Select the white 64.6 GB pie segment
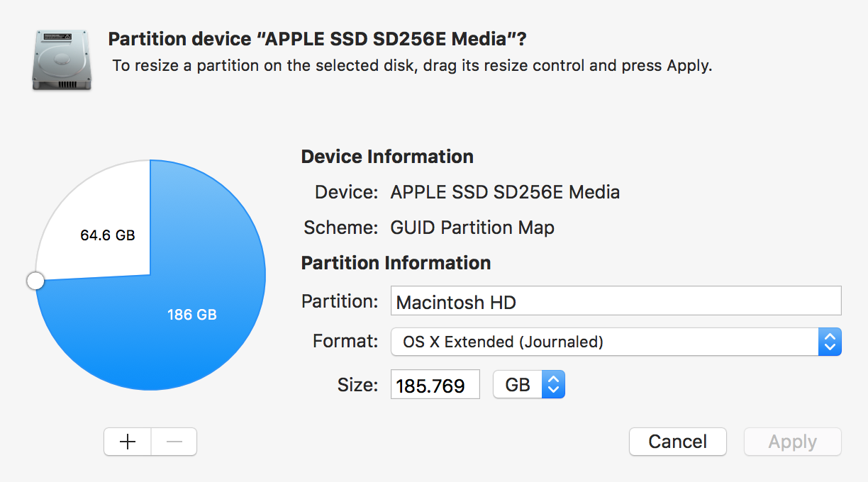This screenshot has height=482, width=868. [99, 227]
